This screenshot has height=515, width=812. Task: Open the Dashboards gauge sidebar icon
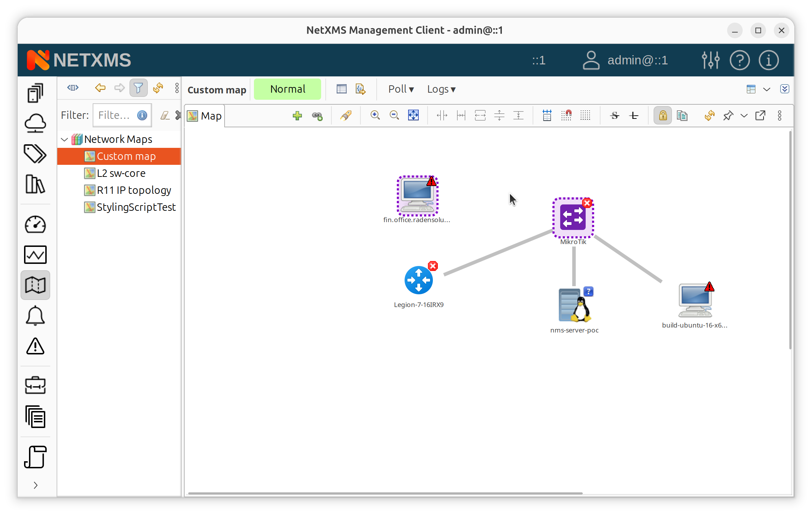pyautogui.click(x=35, y=225)
